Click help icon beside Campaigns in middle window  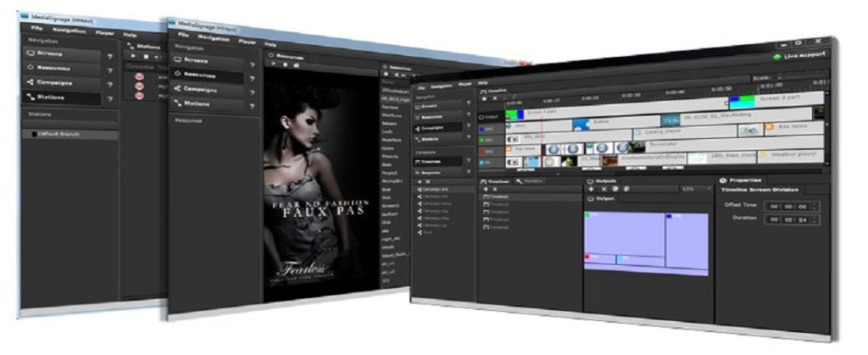pyautogui.click(x=253, y=93)
